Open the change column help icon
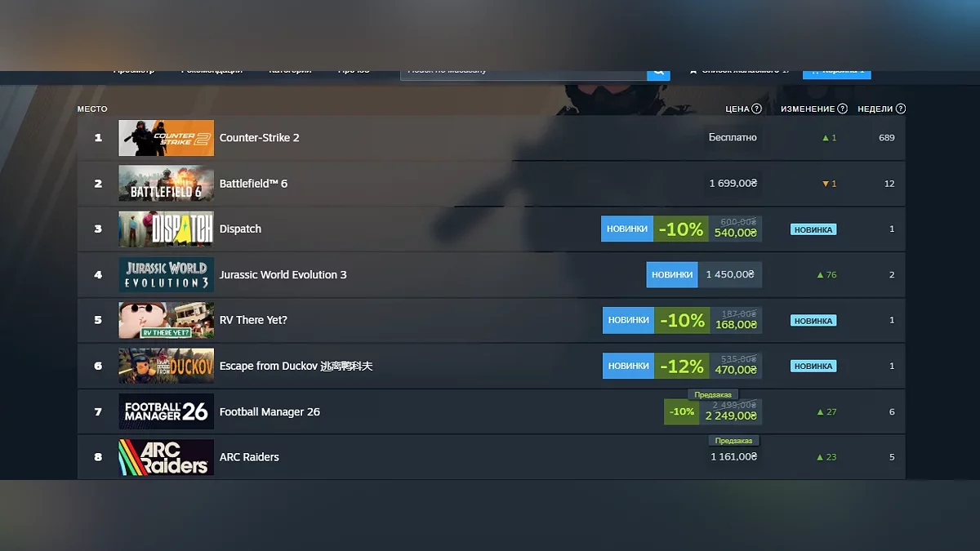Viewport: 980px width, 551px height. (x=842, y=109)
